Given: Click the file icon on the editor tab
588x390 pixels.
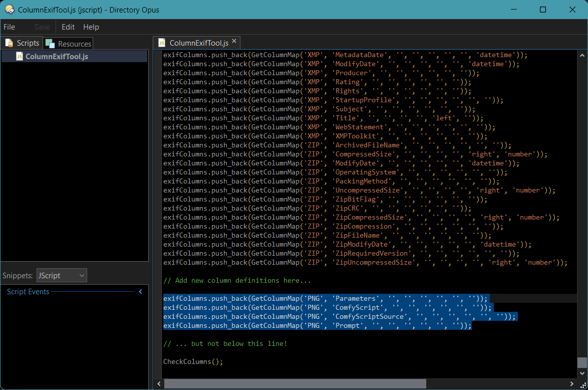Looking at the screenshot, I should point(162,43).
